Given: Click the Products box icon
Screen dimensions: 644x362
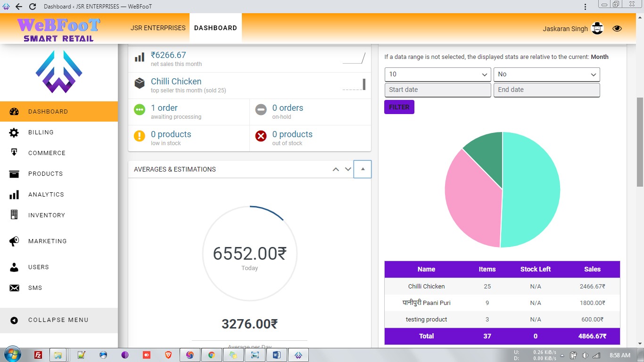Looking at the screenshot, I should [x=14, y=174].
